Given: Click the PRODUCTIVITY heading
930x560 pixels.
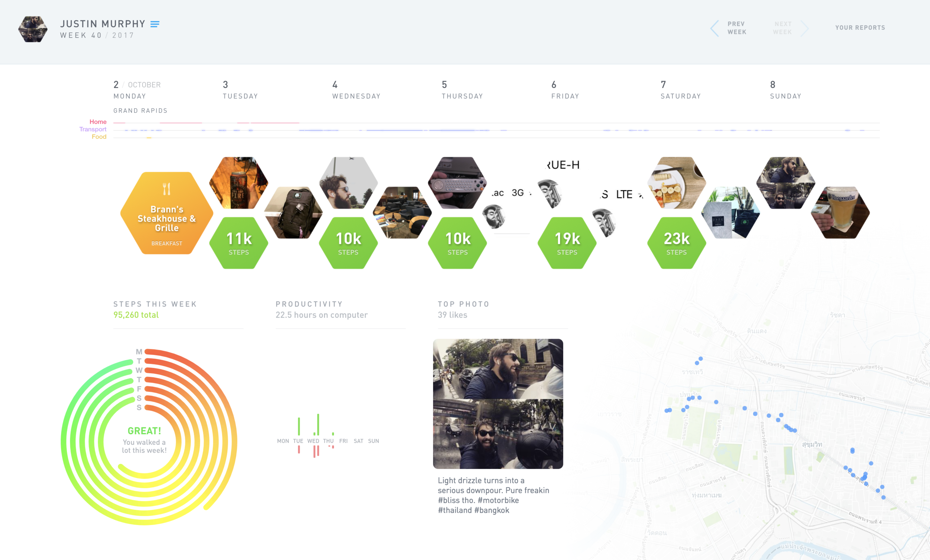Looking at the screenshot, I should click(309, 304).
